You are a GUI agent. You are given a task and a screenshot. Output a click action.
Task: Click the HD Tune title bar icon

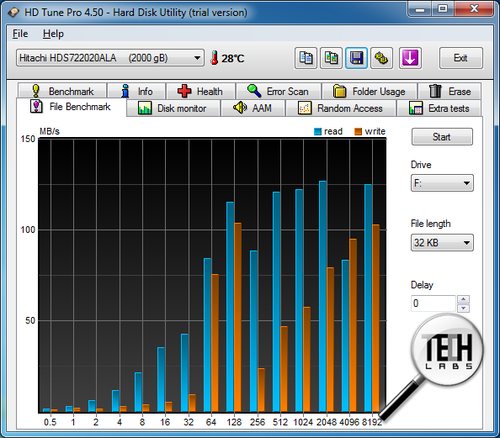14,13
